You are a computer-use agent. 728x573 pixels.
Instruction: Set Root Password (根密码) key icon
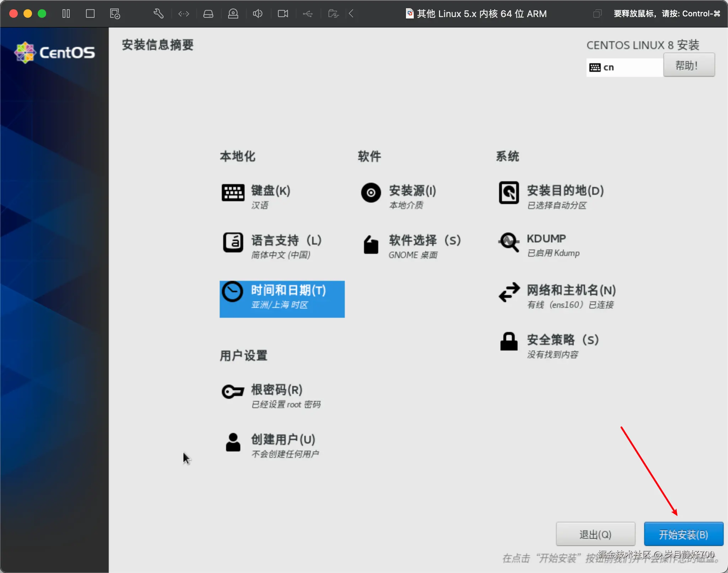click(x=233, y=391)
